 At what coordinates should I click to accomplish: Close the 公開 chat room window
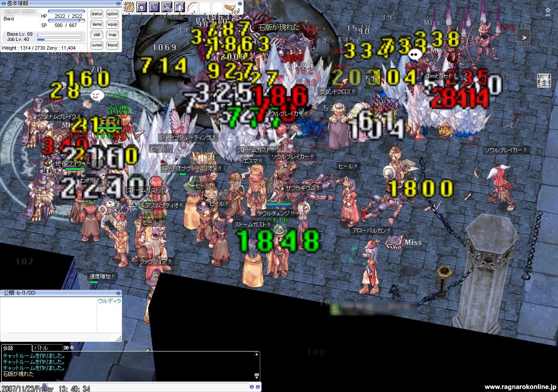tap(119, 293)
